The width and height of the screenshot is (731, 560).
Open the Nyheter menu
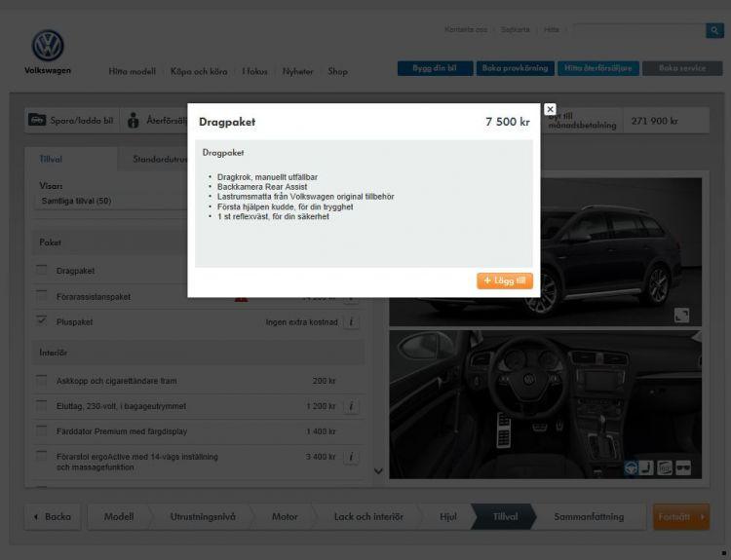(297, 71)
